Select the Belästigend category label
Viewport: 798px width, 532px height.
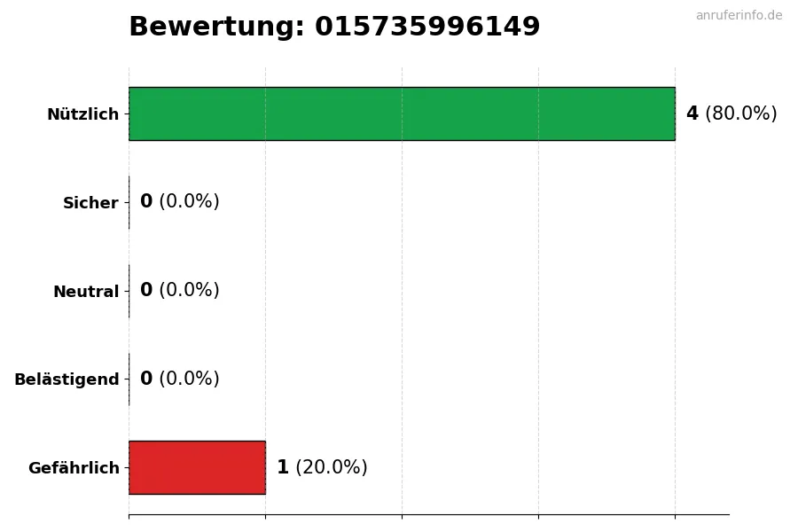66,379
